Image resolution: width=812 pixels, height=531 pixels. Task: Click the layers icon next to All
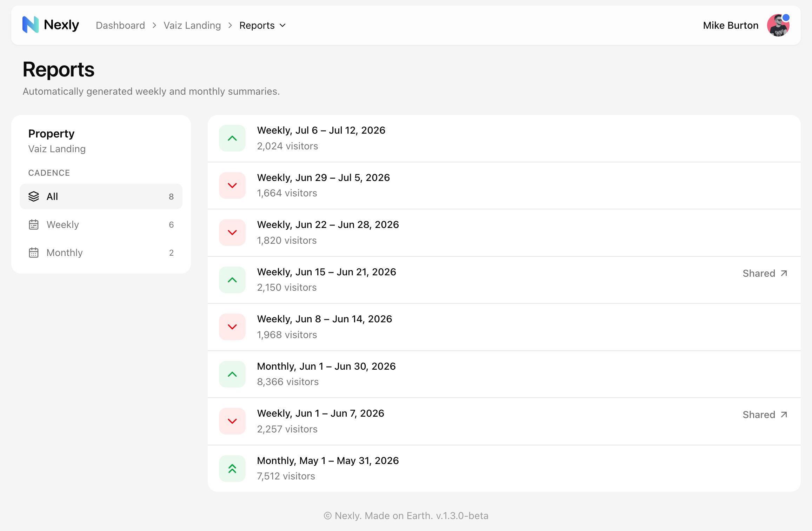34,196
